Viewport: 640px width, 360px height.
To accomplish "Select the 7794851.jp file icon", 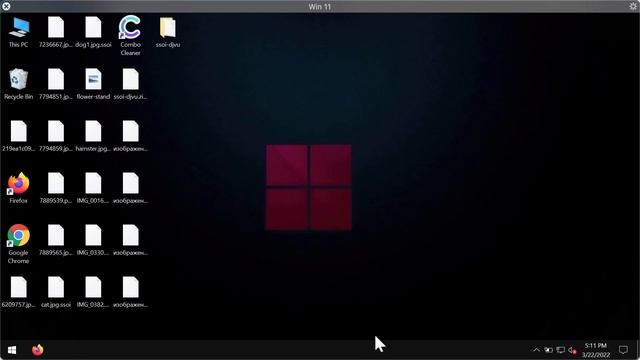I will (x=56, y=84).
